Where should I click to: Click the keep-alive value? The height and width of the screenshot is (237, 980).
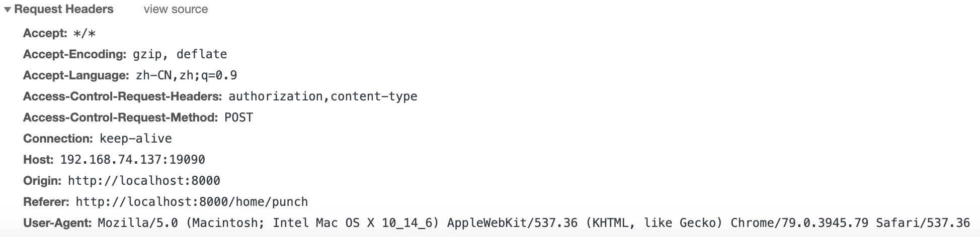pyautogui.click(x=136, y=139)
